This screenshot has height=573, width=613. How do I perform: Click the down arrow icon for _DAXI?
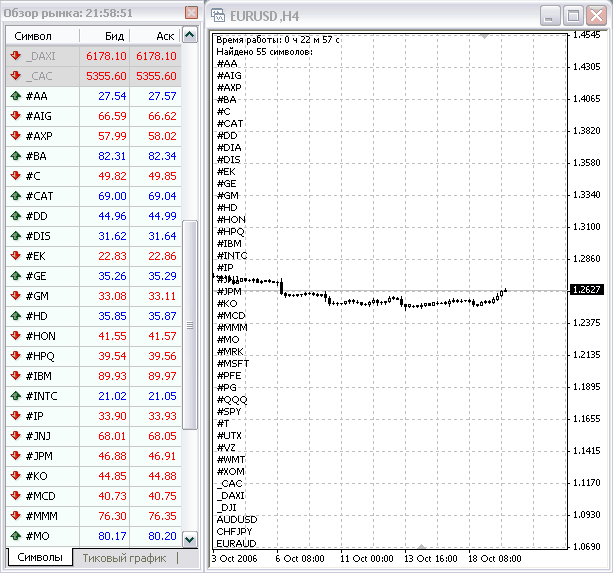(16, 56)
